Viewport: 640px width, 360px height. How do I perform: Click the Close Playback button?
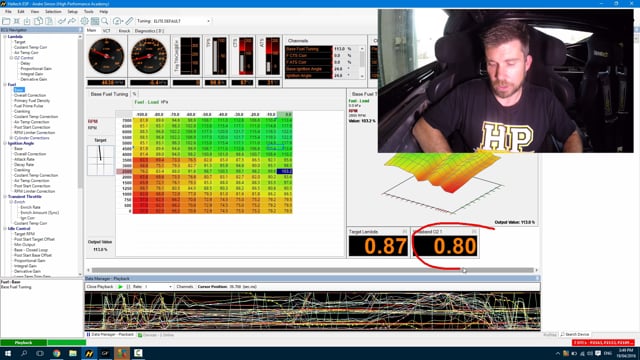pyautogui.click(x=100, y=287)
